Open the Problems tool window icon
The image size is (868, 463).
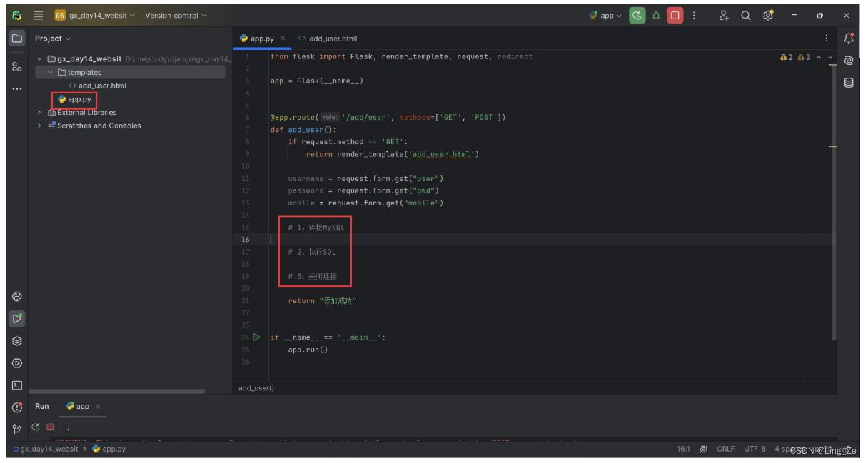tap(17, 407)
